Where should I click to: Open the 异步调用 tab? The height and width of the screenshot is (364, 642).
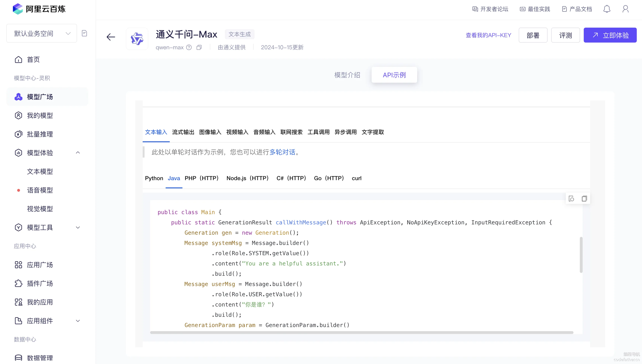[x=345, y=132]
